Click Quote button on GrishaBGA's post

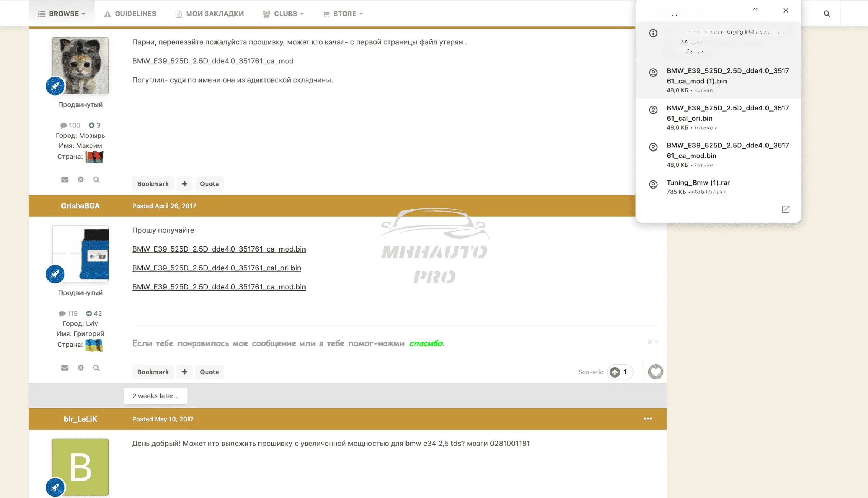click(x=209, y=372)
